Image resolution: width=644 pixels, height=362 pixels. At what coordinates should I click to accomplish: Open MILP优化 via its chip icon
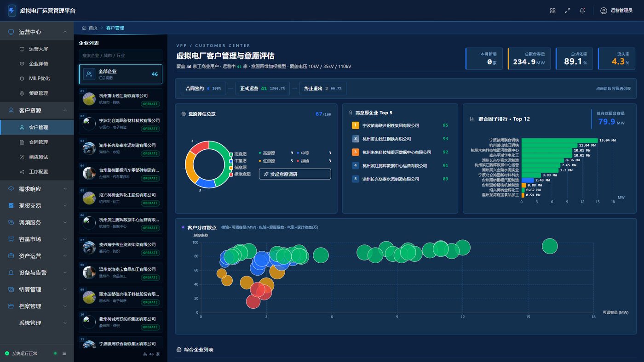pos(22,78)
